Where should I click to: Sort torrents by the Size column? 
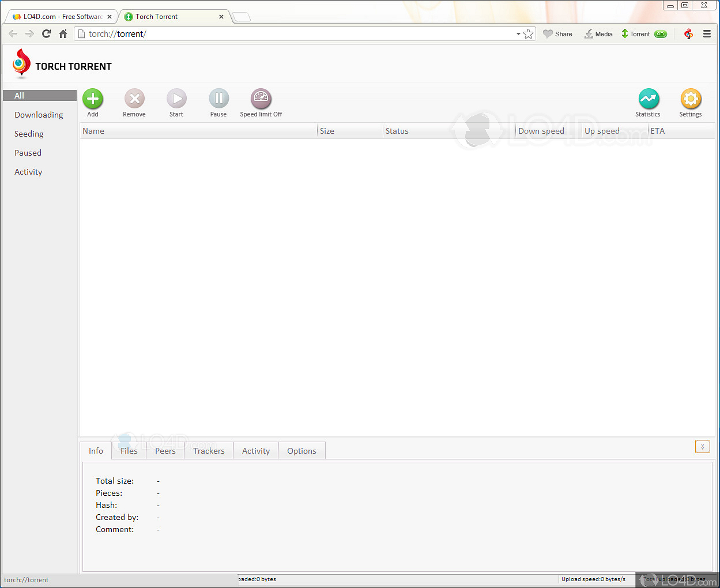327,131
